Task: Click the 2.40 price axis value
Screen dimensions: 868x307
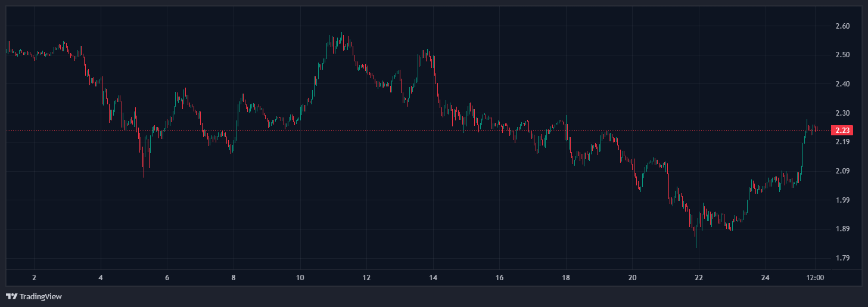Action: click(x=842, y=84)
